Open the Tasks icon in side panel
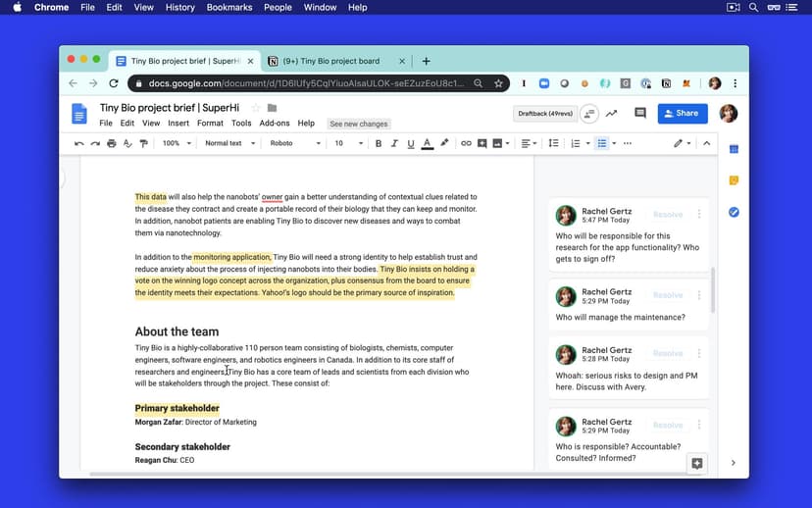 tap(734, 212)
